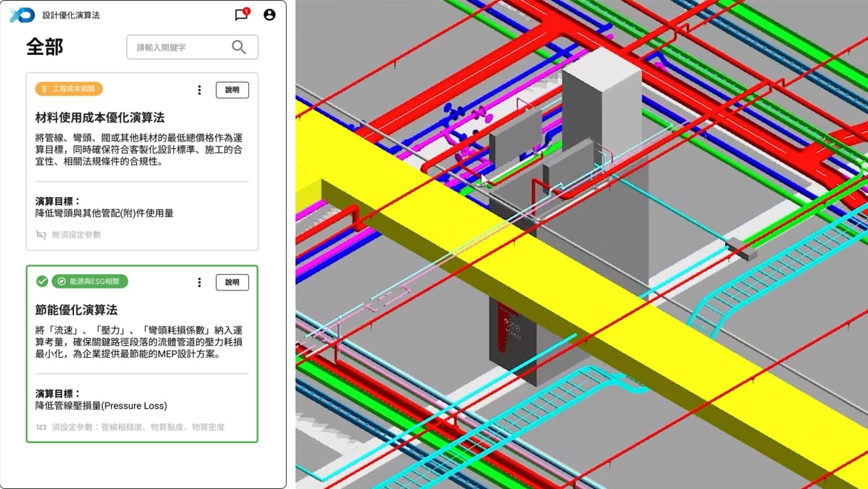Screen dimensions: 868x489
Task: Open the three-dot menu on 材料使用成本優化演算法 card
Action: coord(199,90)
